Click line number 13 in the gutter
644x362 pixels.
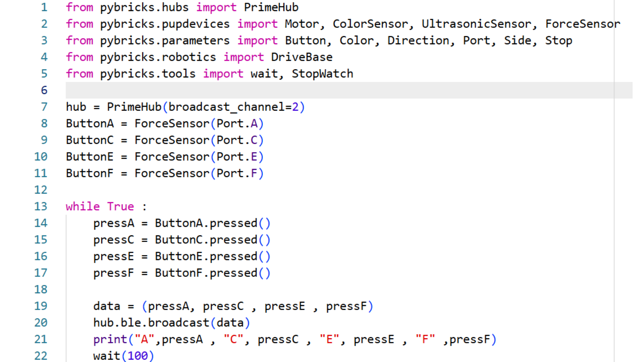pyautogui.click(x=41, y=206)
